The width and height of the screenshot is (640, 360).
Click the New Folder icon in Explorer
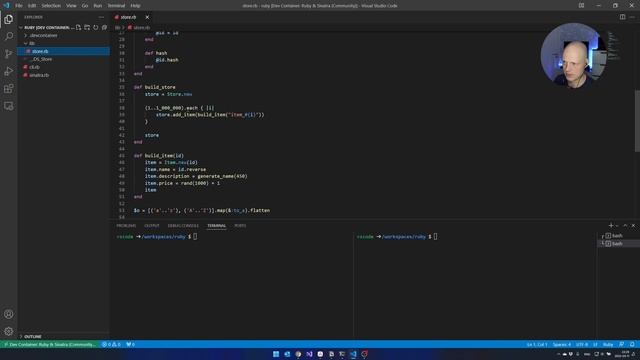tap(87, 27)
